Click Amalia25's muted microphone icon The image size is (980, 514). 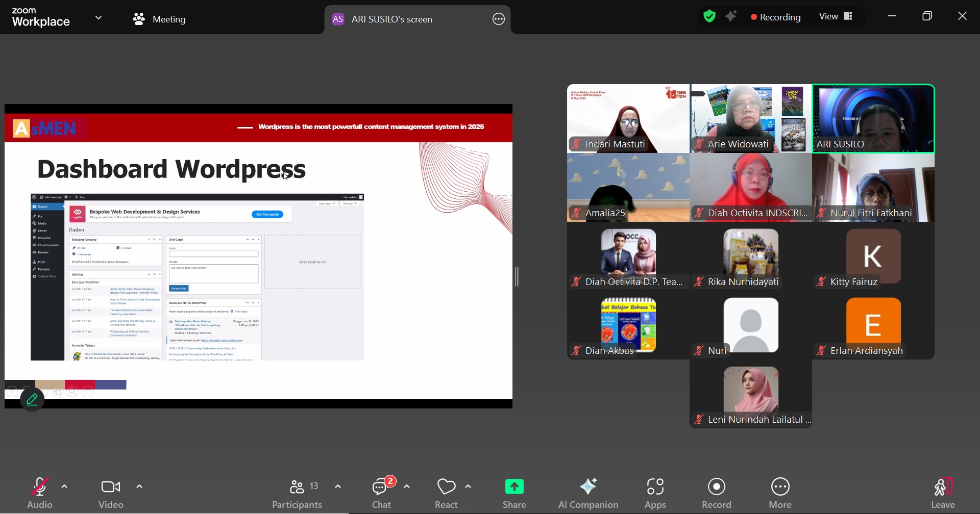(x=576, y=213)
